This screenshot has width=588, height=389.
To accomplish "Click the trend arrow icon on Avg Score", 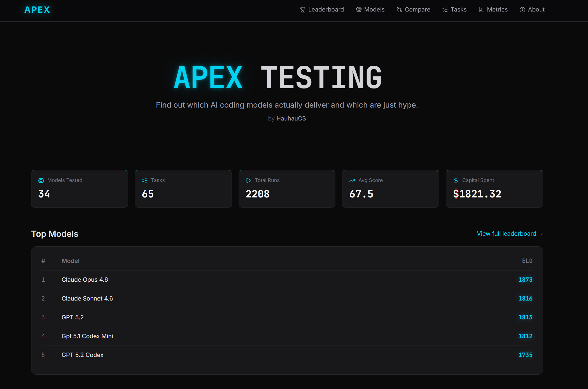I will 352,180.
